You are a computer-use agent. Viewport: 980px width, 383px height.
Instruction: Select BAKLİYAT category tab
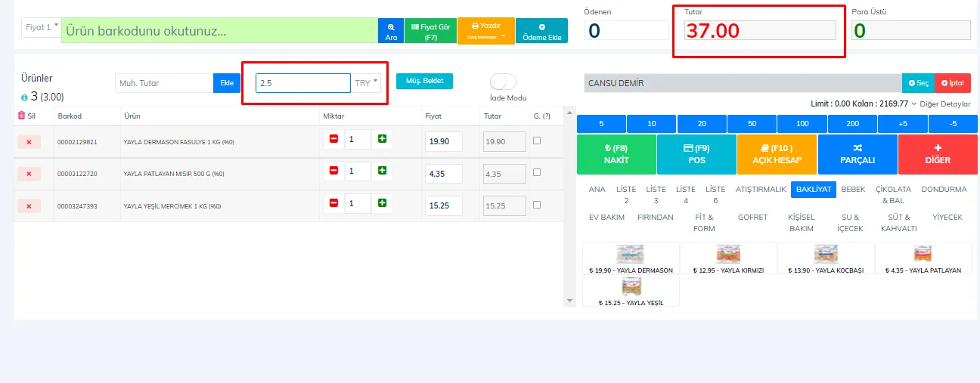tap(813, 190)
